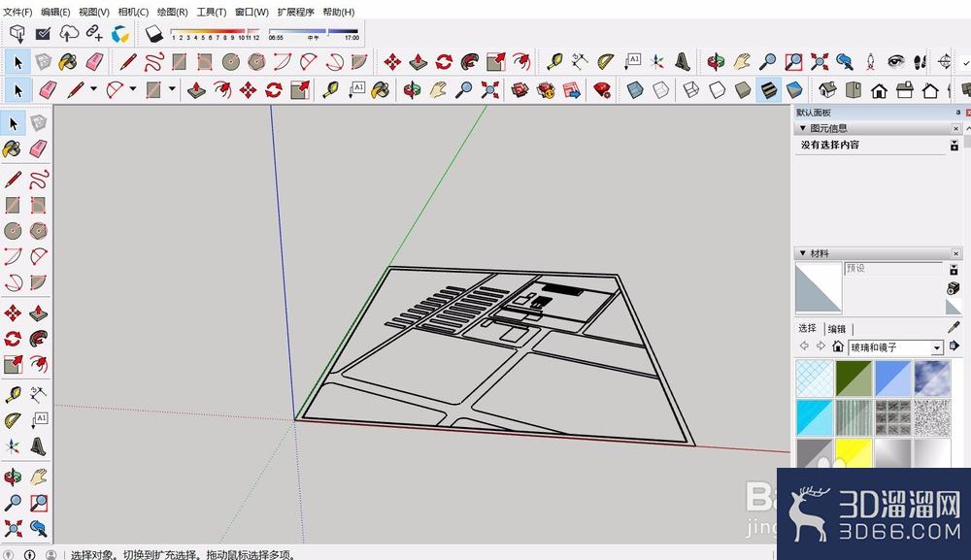Viewport: 971px width, 560px height.
Task: Click the materials browser forward arrow
Action: click(x=820, y=346)
